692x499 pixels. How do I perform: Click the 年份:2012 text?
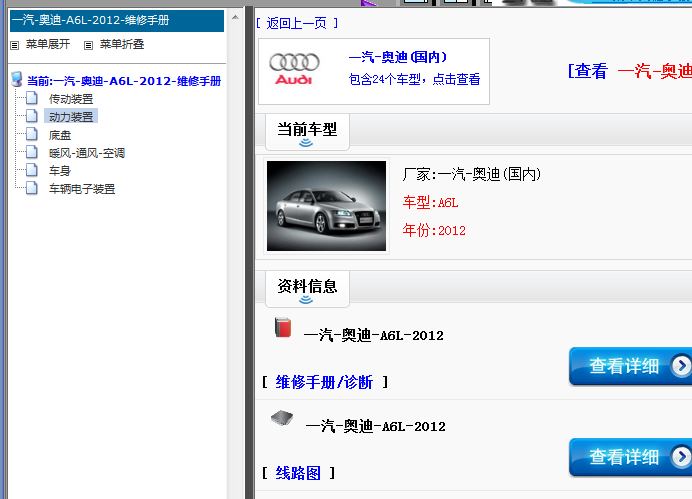pos(434,230)
